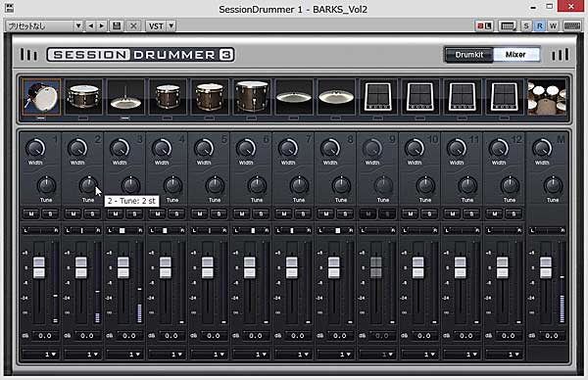
Task: Solo channel 3 with S button
Action: [134, 214]
